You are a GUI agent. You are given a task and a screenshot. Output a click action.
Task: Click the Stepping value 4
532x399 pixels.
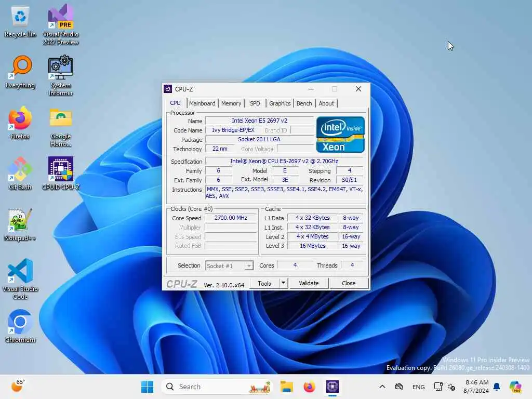tap(350, 170)
